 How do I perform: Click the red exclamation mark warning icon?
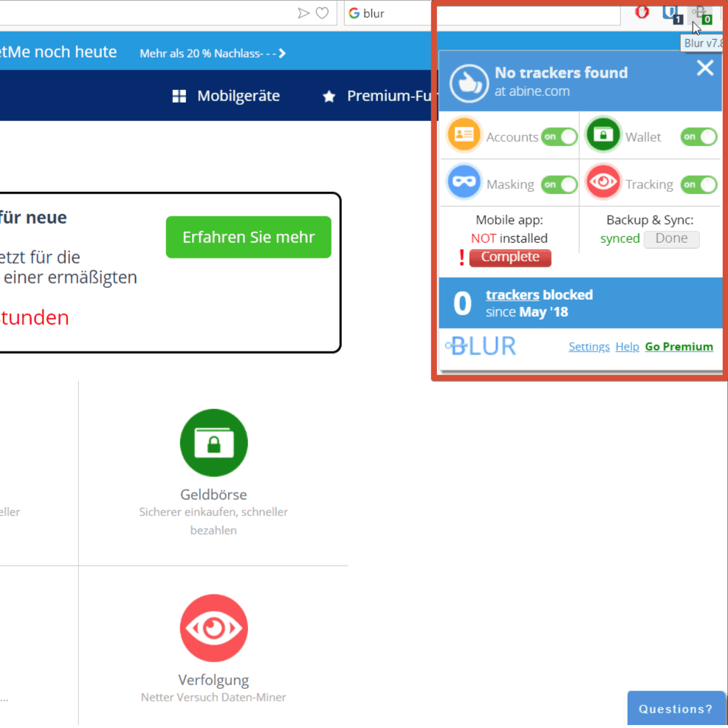click(x=461, y=257)
